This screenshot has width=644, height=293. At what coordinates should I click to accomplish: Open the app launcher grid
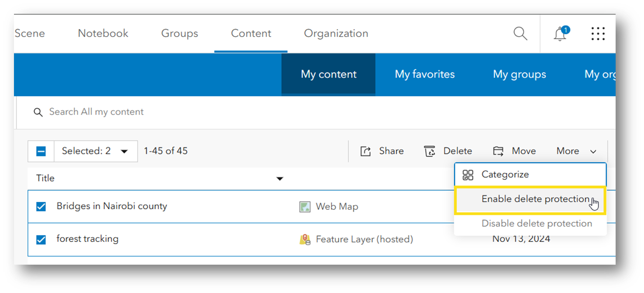(598, 34)
